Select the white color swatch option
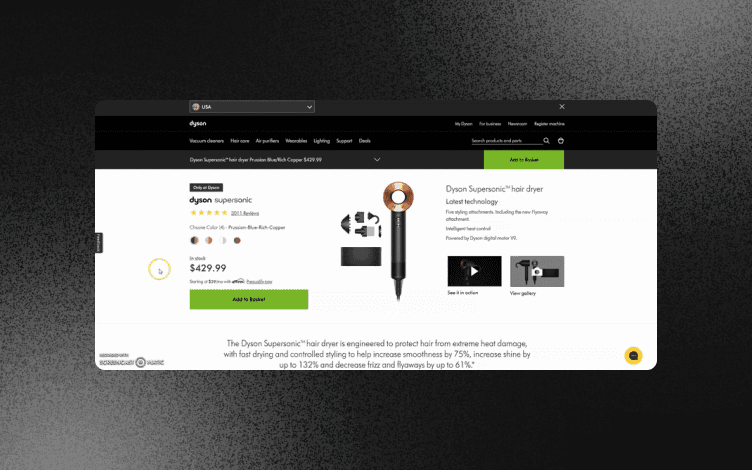 pos(223,240)
